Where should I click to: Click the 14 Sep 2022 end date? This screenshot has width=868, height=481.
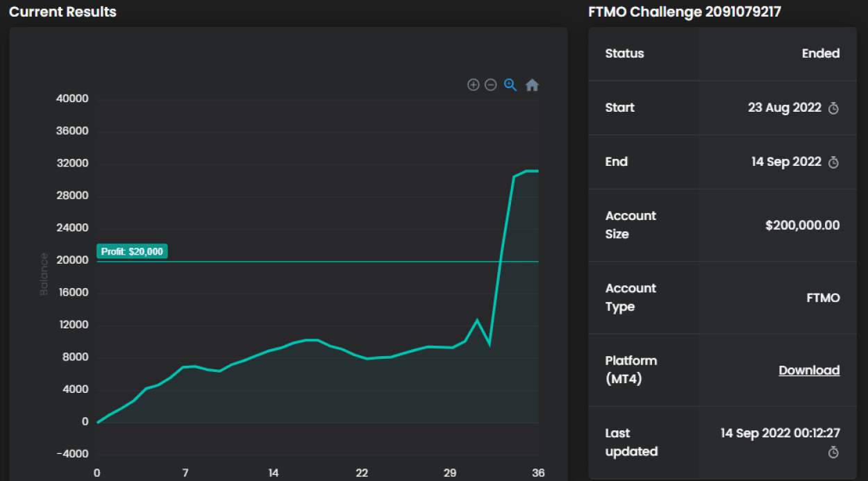(x=786, y=162)
